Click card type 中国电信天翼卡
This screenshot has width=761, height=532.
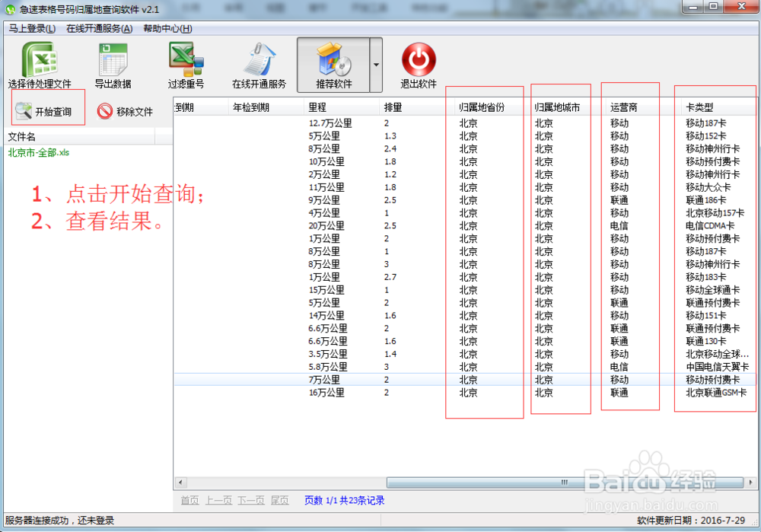[x=717, y=367]
